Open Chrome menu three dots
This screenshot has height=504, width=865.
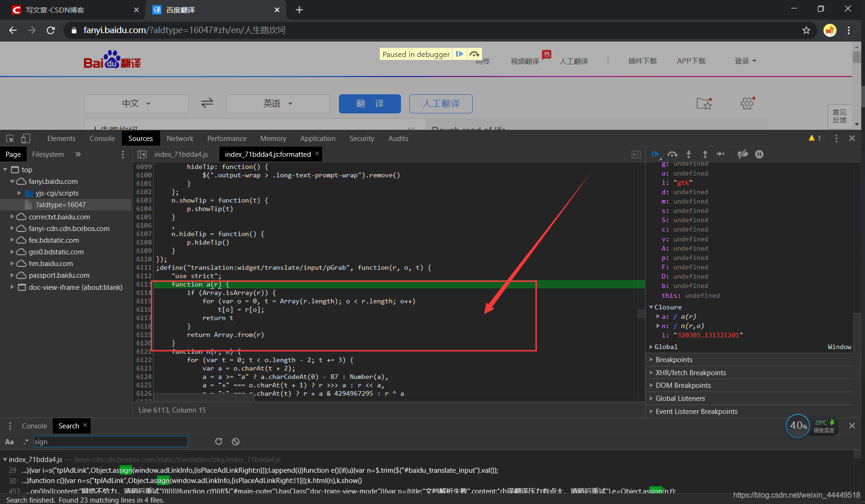point(849,30)
